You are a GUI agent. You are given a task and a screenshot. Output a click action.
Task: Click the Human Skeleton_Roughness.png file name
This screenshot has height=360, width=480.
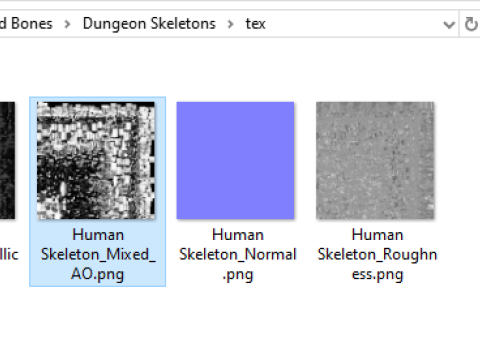point(377,255)
